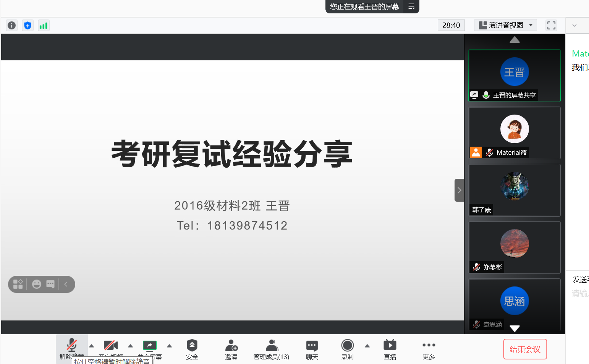Open Manage Participants (管理成员) panel
Image resolution: width=589 pixels, height=364 pixels.
[x=271, y=349]
